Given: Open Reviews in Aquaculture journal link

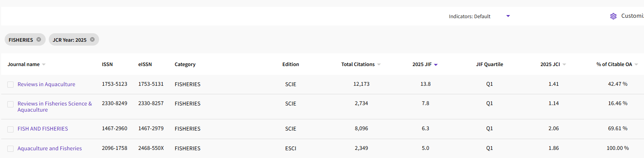Looking at the screenshot, I should pyautogui.click(x=46, y=84).
